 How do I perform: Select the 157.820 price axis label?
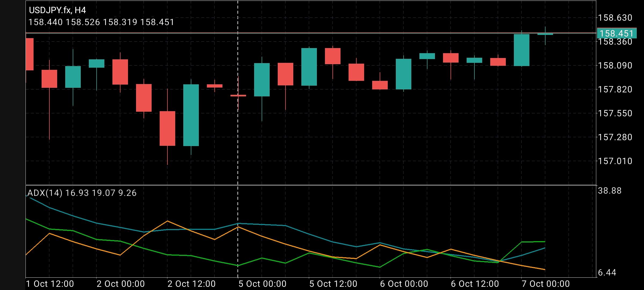click(615, 89)
